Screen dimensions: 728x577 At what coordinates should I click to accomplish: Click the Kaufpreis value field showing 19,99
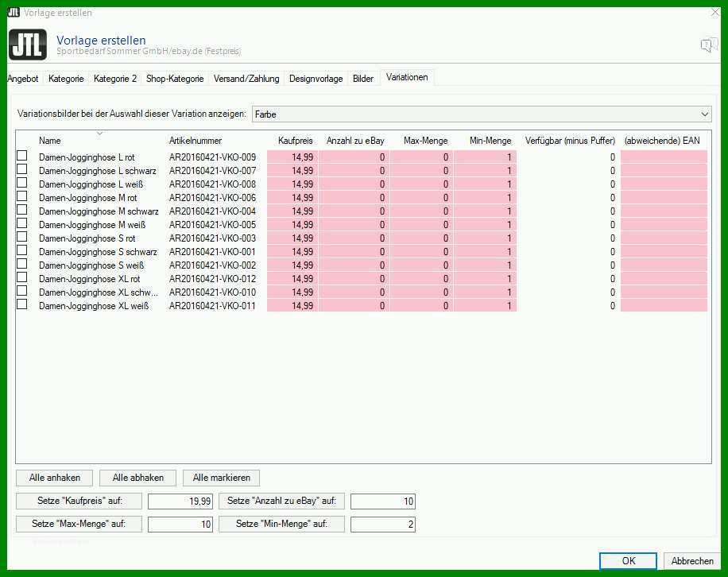click(180, 501)
